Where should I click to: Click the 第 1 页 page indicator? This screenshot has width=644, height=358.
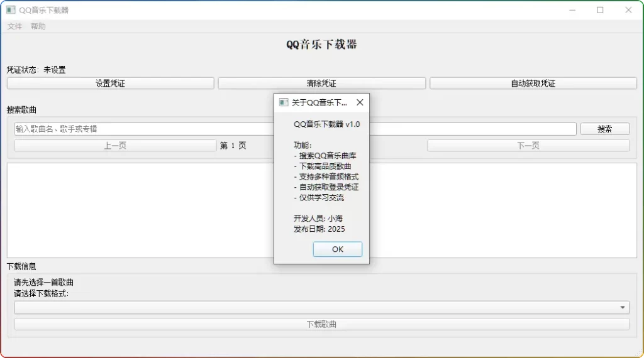(x=233, y=146)
